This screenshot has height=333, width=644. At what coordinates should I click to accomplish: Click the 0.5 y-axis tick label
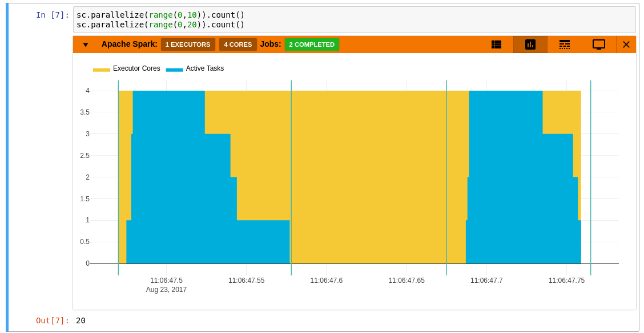click(84, 242)
